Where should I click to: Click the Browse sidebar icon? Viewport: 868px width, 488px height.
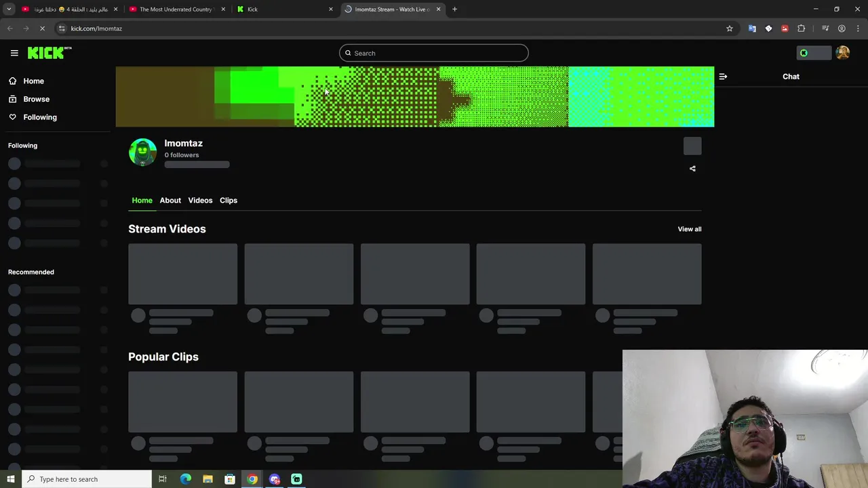pos(12,99)
